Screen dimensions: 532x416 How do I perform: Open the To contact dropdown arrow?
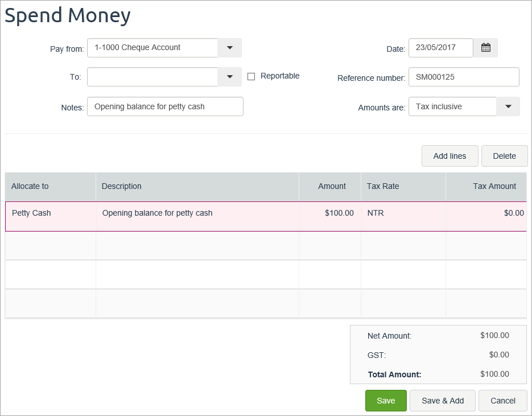pos(229,77)
